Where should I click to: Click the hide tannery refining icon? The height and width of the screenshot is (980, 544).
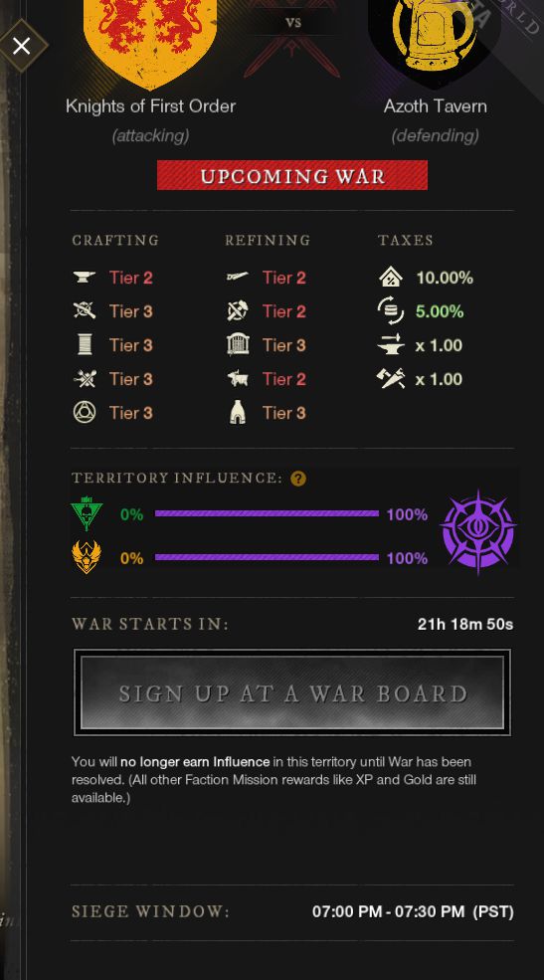click(238, 378)
